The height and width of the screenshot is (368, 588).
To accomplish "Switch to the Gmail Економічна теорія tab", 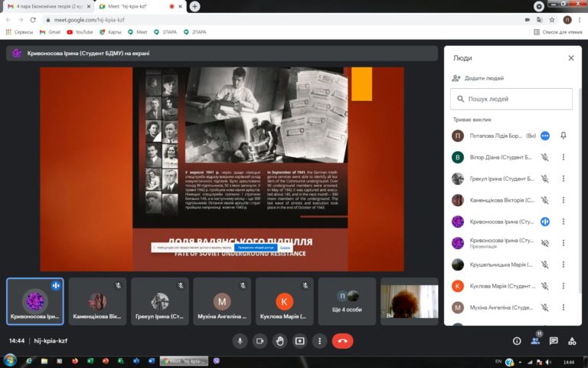I will [x=49, y=6].
